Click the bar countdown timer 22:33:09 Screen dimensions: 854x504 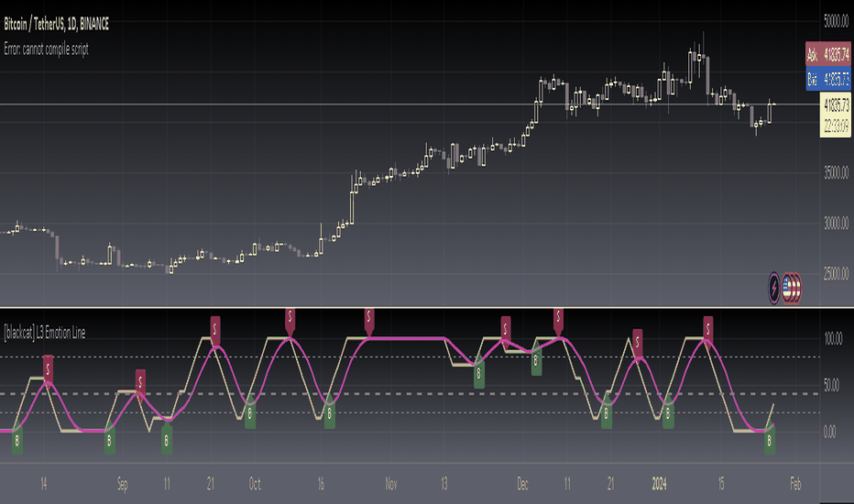(x=836, y=126)
